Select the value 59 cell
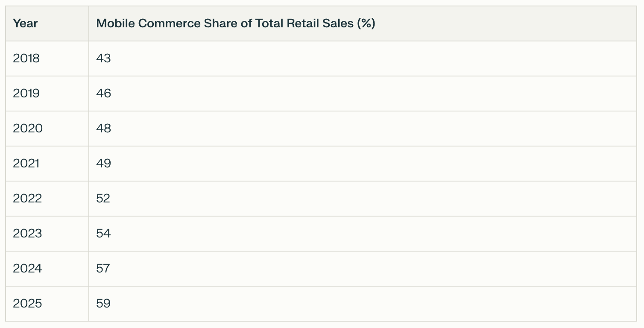644x328 pixels. pyautogui.click(x=363, y=304)
